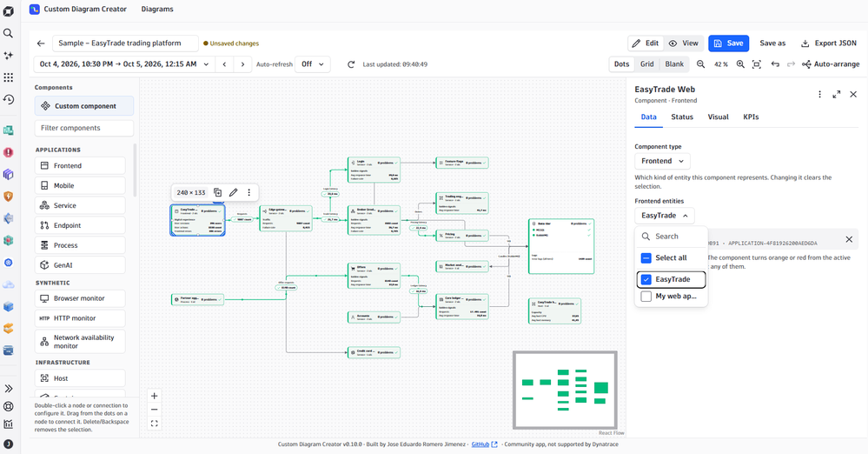Go to the previous timeframe
The width and height of the screenshot is (868, 454).
(224, 64)
